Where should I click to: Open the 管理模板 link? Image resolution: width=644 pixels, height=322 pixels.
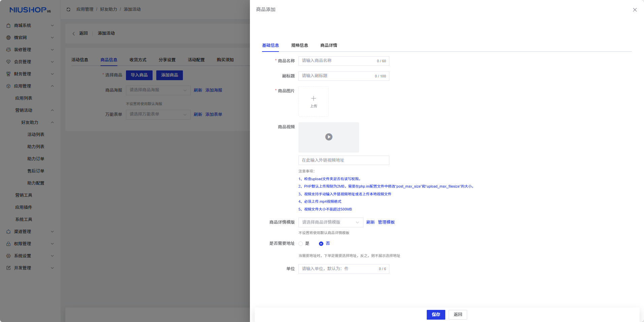(386, 222)
